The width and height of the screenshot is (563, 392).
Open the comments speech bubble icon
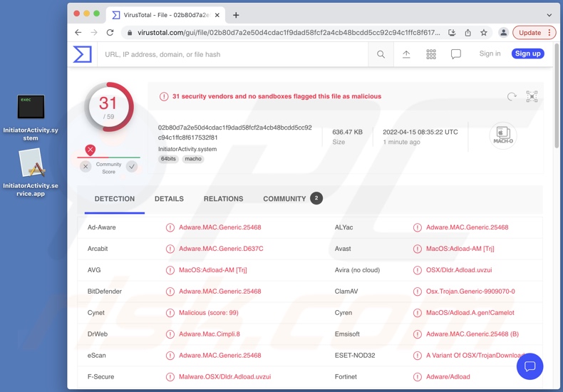click(x=456, y=54)
